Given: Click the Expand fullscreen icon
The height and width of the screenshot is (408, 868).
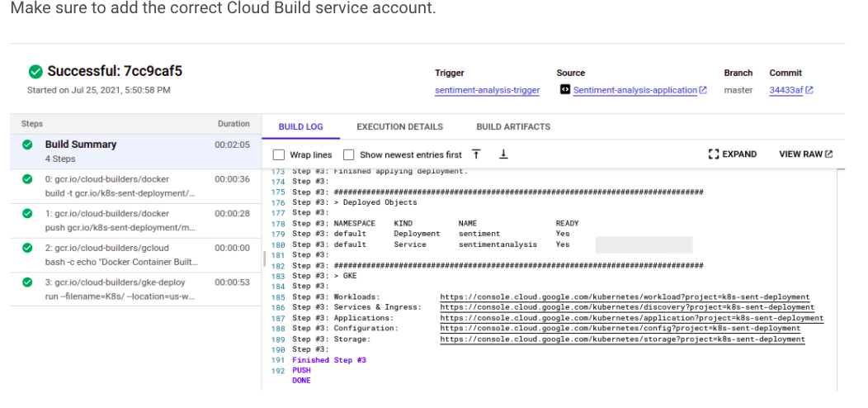Looking at the screenshot, I should point(714,154).
